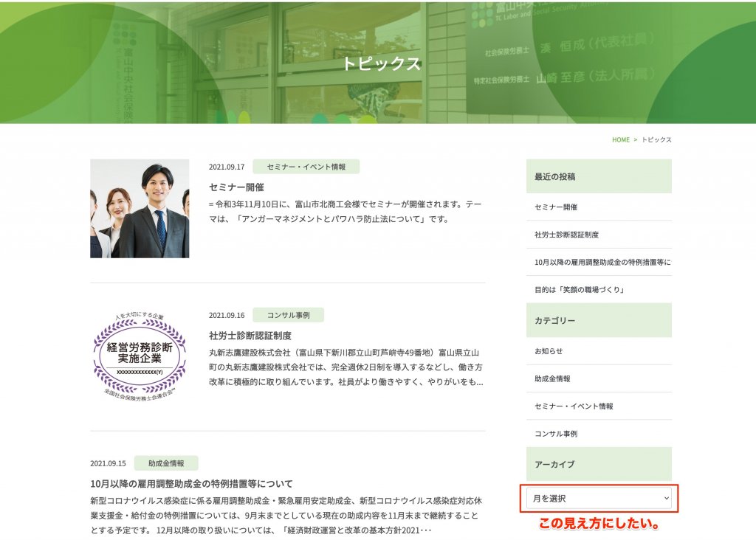Select the コンサル事例 tag on second post
The height and width of the screenshot is (540, 756).
pos(288,315)
